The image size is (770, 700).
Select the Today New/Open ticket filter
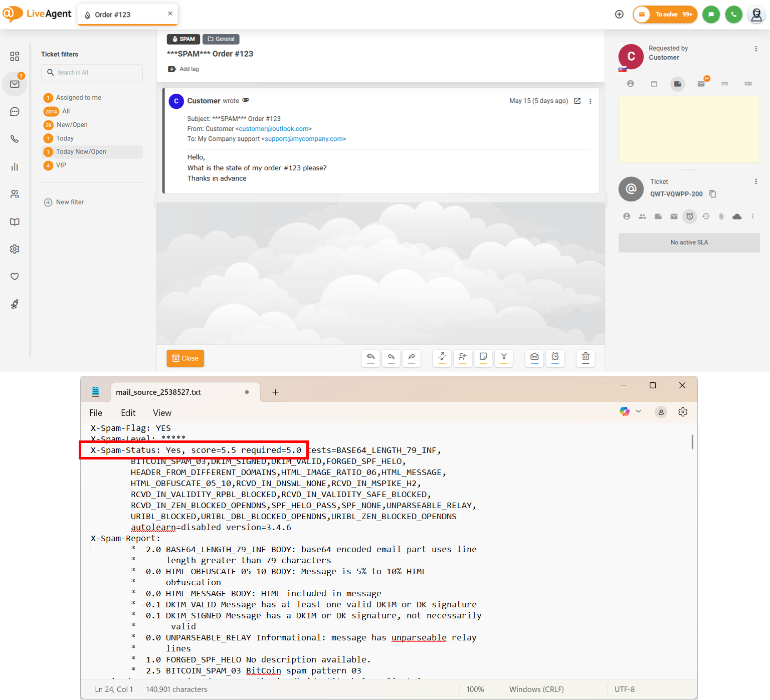81,152
